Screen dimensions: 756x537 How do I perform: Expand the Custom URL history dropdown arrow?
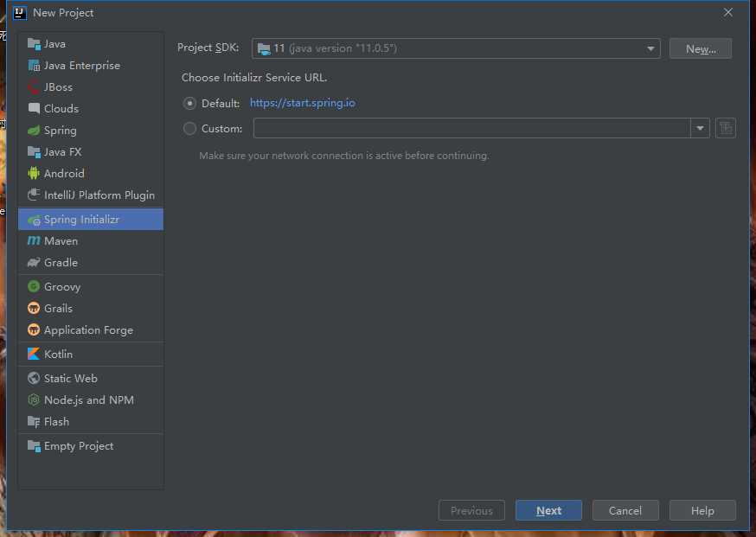tap(700, 128)
